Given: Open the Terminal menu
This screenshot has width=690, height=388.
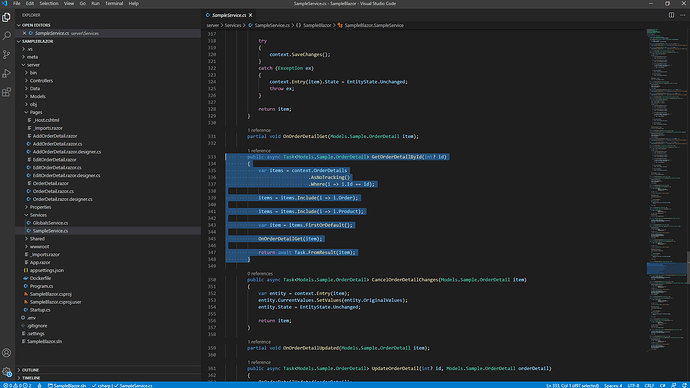Looking at the screenshot, I should pos(114,4).
